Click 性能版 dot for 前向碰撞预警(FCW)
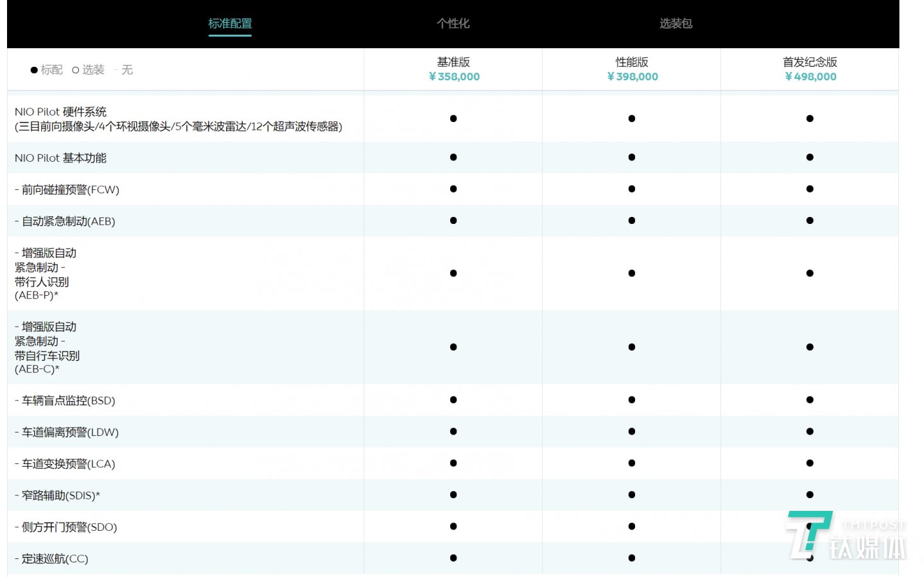Viewport: 924px width, 577px height. click(632, 189)
